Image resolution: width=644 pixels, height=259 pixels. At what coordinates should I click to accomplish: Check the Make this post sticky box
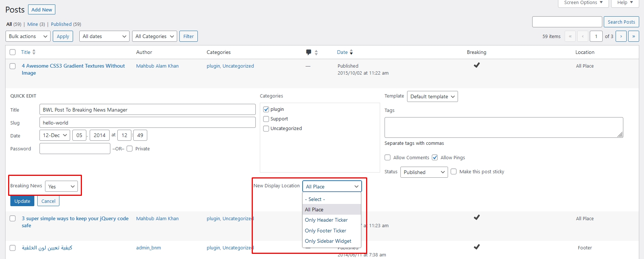pos(454,171)
